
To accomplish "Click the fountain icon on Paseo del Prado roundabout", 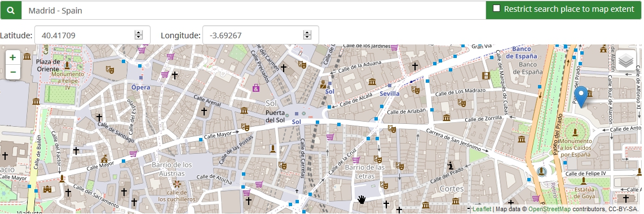I will pos(541,171).
